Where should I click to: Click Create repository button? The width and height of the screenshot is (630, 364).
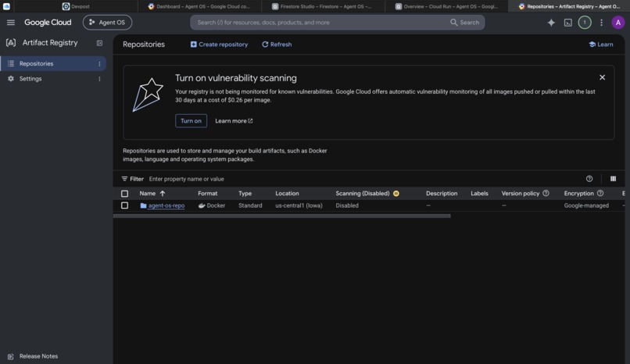coord(219,45)
